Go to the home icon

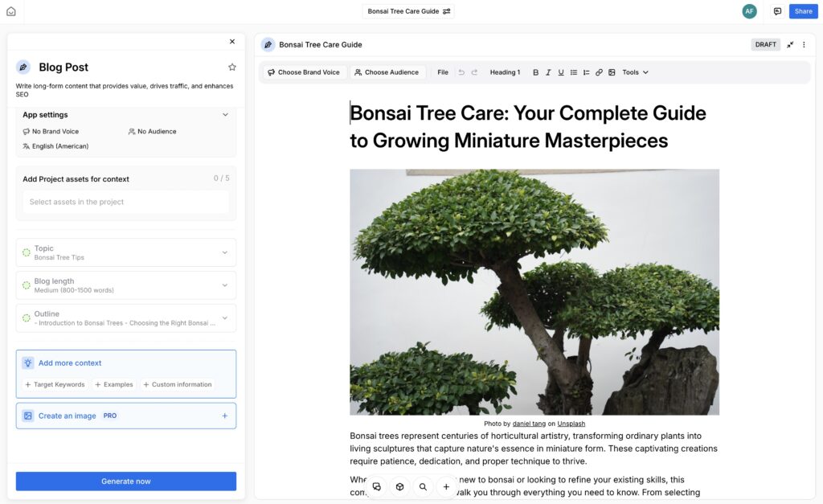tap(11, 11)
